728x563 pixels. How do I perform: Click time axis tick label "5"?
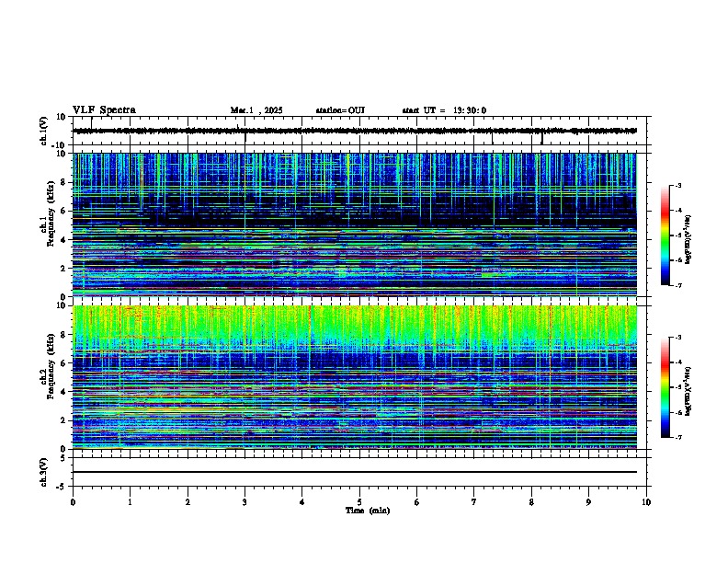(359, 502)
